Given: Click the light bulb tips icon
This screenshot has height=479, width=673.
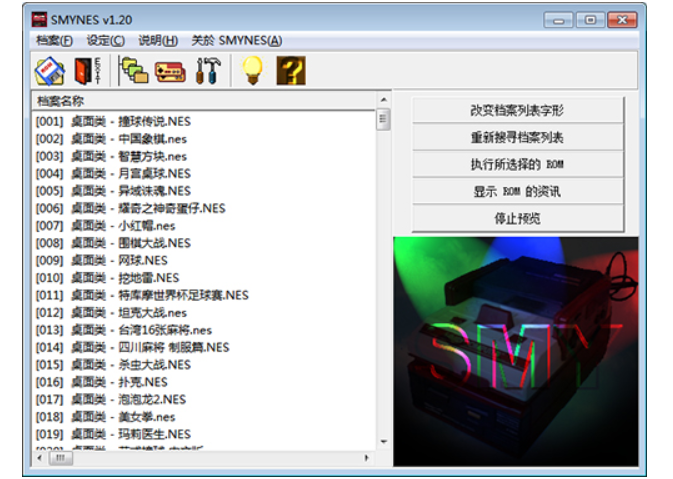Looking at the screenshot, I should [x=253, y=70].
